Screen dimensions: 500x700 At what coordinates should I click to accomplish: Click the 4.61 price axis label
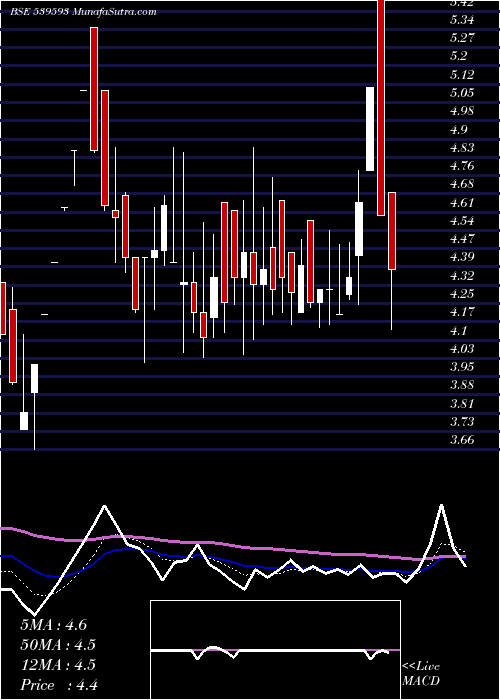(462, 203)
